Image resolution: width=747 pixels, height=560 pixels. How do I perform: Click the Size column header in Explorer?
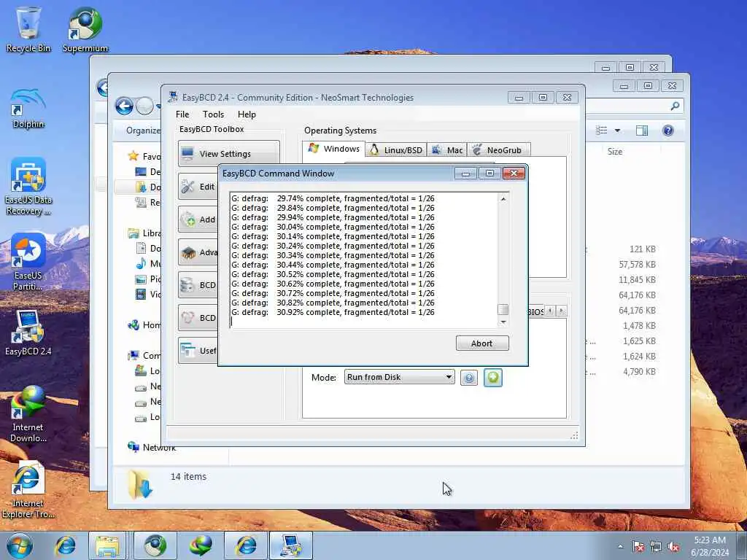tap(614, 152)
